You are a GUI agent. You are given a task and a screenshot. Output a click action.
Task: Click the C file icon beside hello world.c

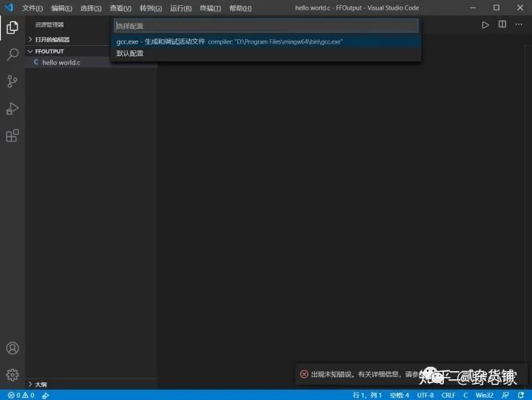[36, 62]
